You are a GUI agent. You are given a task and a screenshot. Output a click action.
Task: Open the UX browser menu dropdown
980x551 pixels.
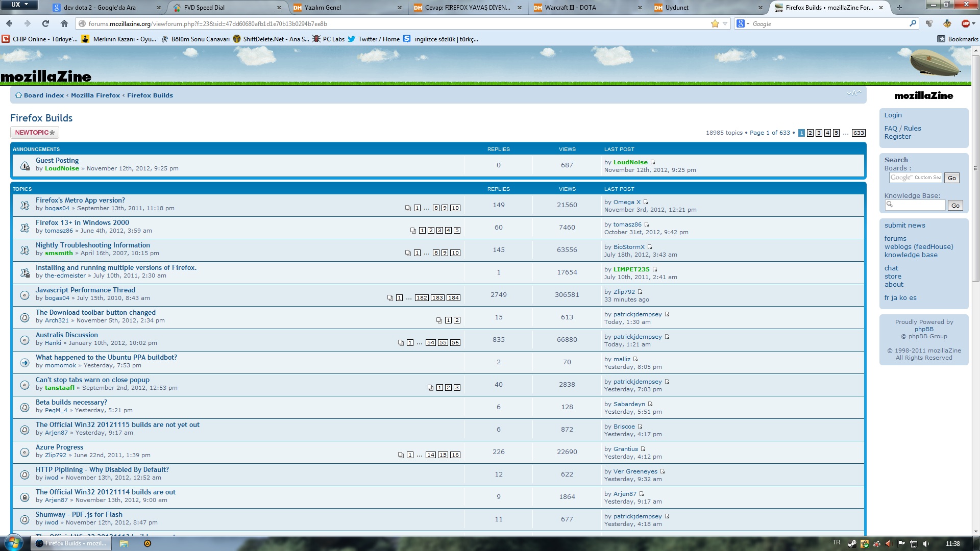[20, 5]
